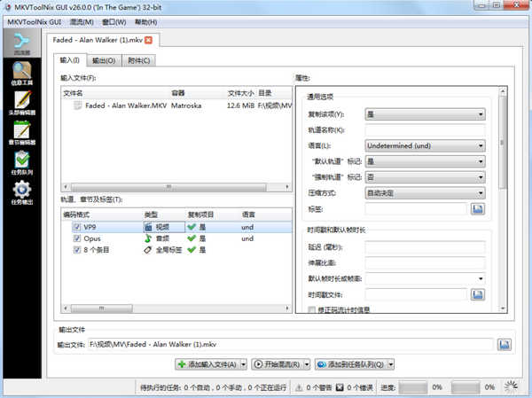
Task: Browse for tags file using save icon button
Action: (x=478, y=209)
